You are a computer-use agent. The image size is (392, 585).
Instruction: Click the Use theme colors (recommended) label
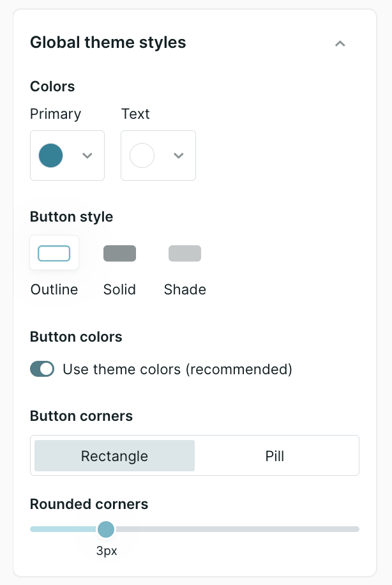coord(177,369)
